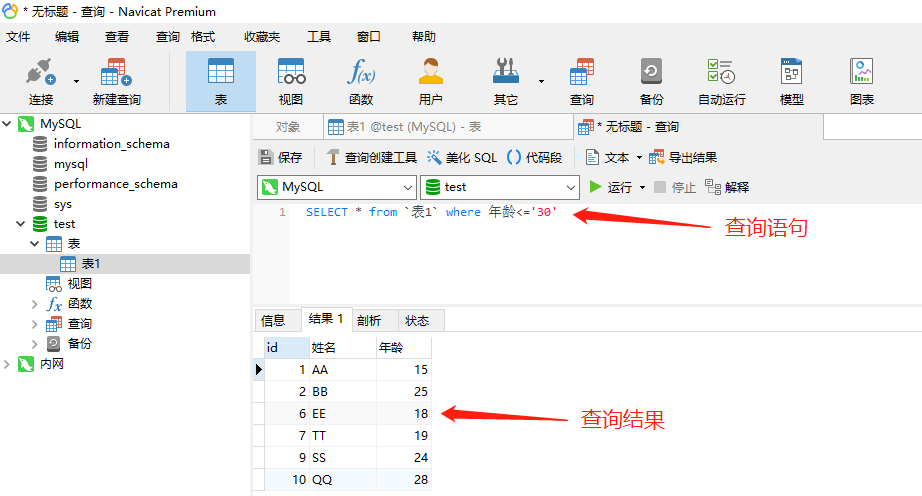Expand the 查询 node in tree

pyautogui.click(x=35, y=324)
